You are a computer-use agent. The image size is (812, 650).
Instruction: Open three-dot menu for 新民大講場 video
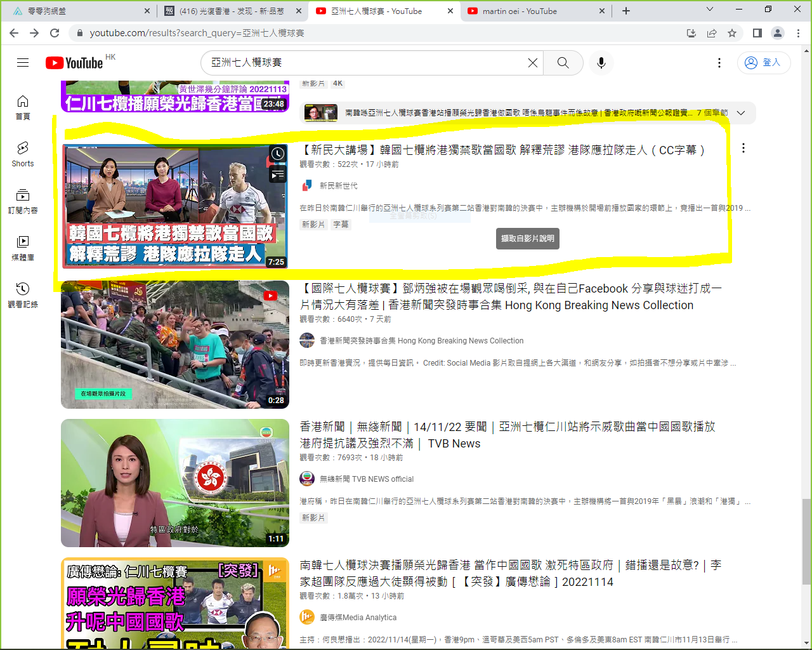click(743, 148)
